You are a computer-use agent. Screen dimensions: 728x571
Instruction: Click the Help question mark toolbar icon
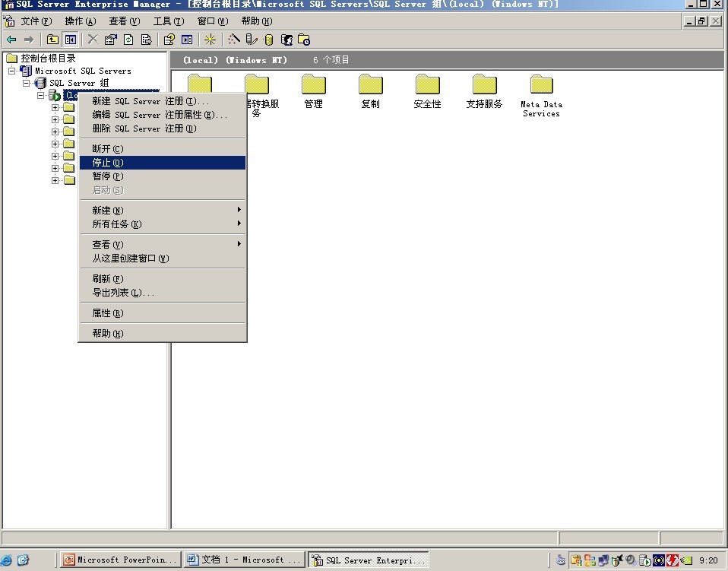coord(169,40)
